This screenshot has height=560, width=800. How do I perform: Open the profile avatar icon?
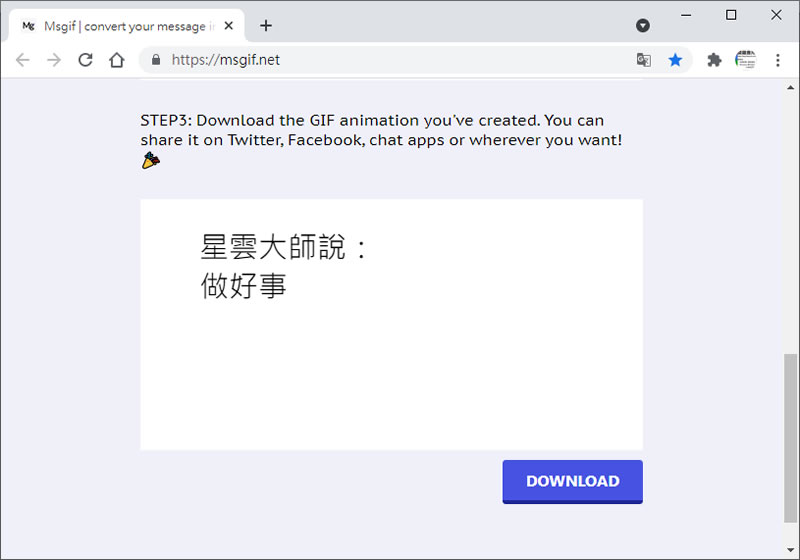(x=745, y=60)
